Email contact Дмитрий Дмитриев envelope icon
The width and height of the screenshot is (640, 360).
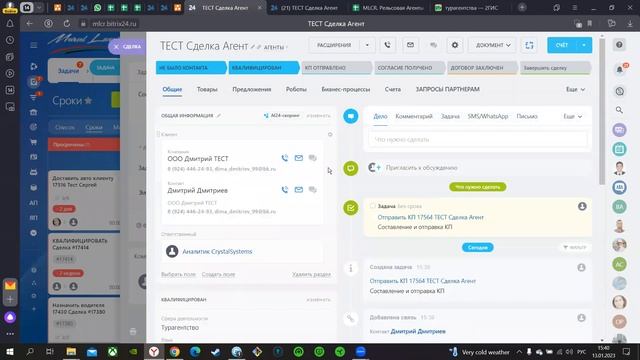tap(299, 190)
